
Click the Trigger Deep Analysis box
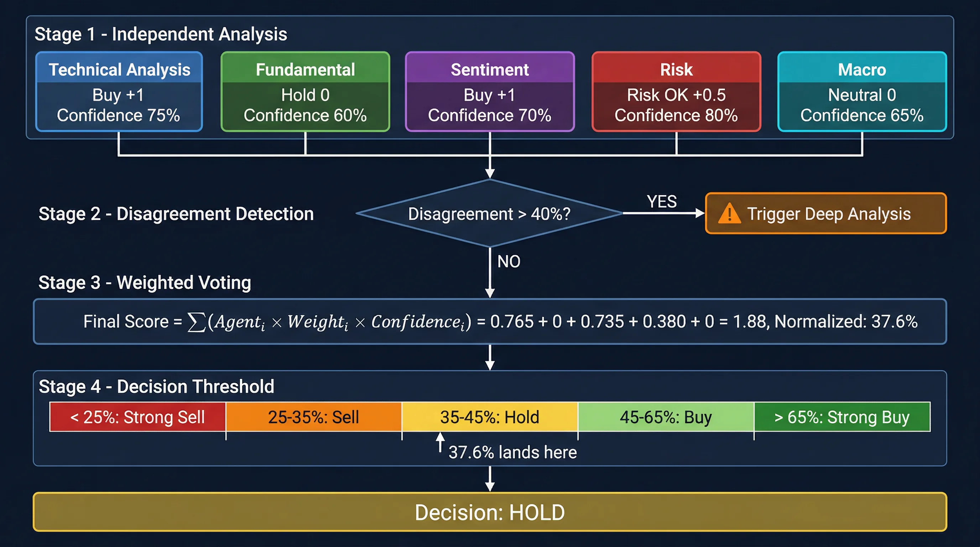coord(825,213)
